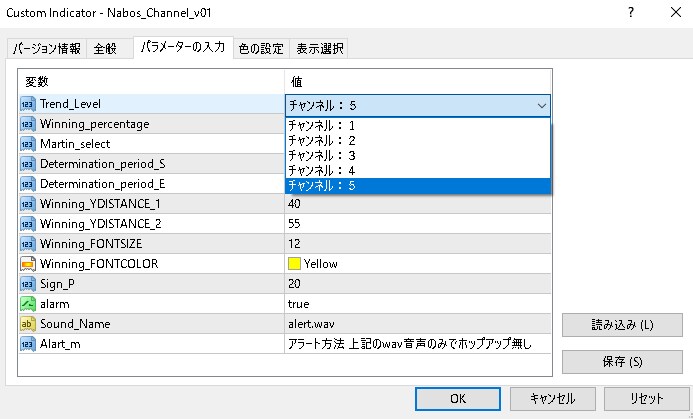Select the Winning_YDISTANCE_2 variable name
This screenshot has height=419, width=693.
coord(101,224)
